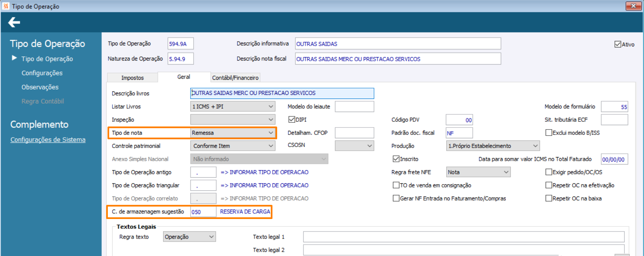The image size is (644, 256).
Task: Switch to the Impostos tab
Action: point(132,78)
